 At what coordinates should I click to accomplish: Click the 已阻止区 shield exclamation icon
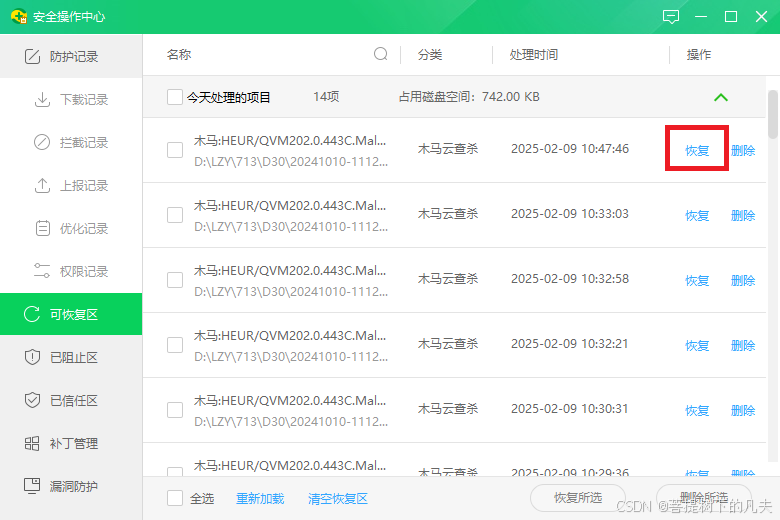pyautogui.click(x=32, y=357)
